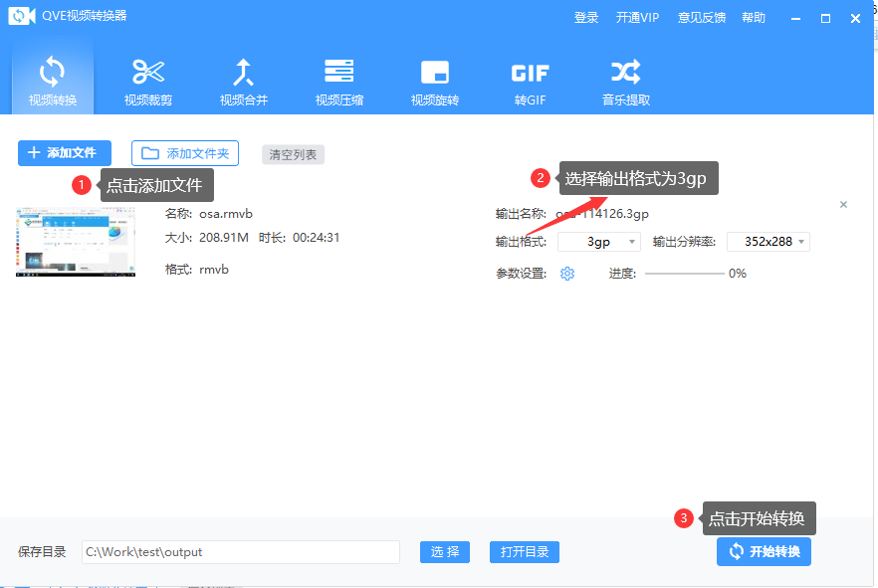The width and height of the screenshot is (878, 588).
Task: Open the 视频压缩 compress tool
Action: pos(339,81)
